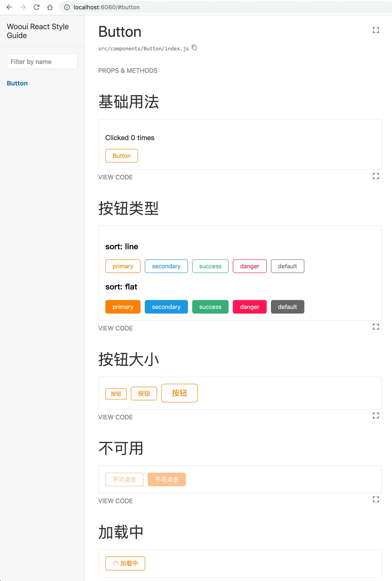Expand VIEW CODE under 按钮类型

coord(115,328)
